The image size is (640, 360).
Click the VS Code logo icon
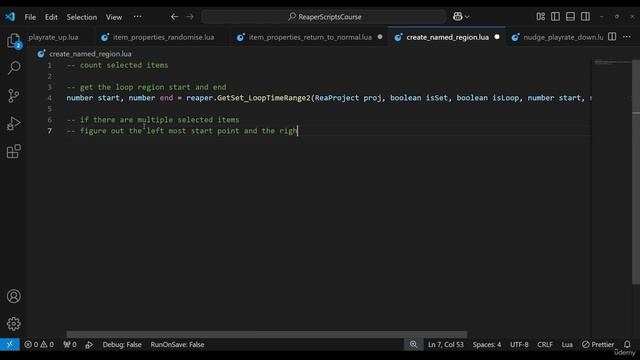(10, 17)
